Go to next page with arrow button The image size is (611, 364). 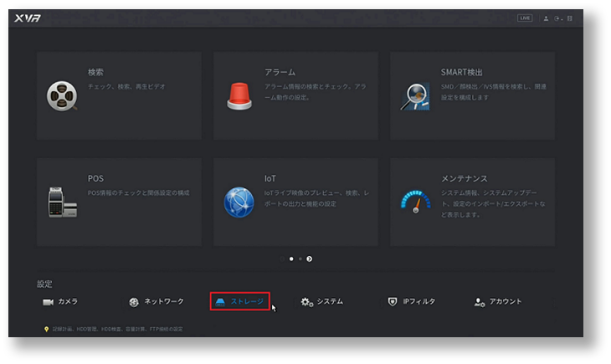pos(310,259)
